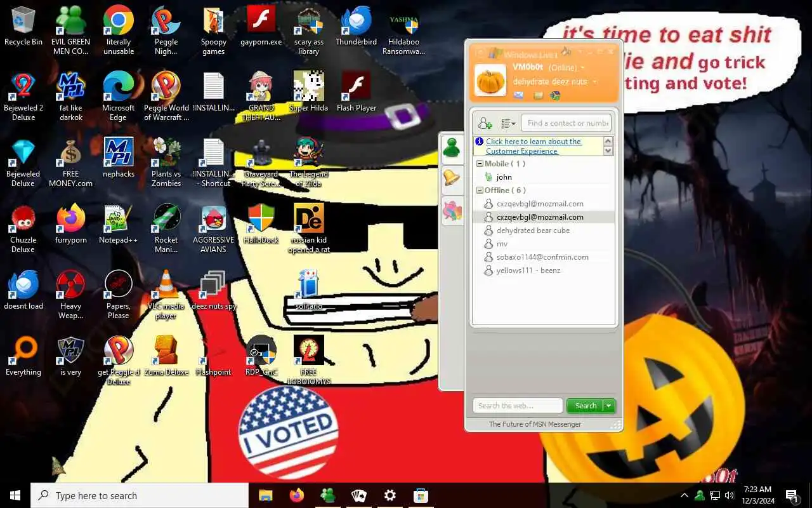This screenshot has width=812, height=508.
Task: Select the Papers, Please desktop icon
Action: tap(119, 295)
